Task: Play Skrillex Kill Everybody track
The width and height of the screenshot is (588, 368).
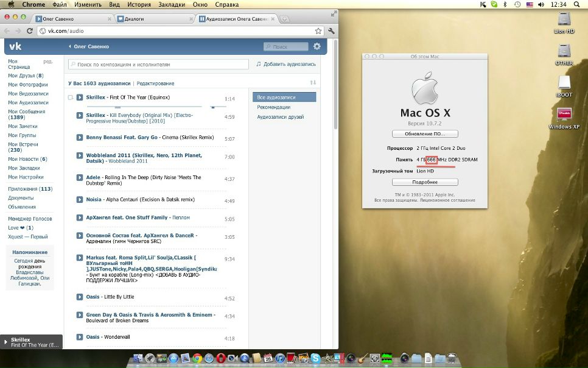Action: tap(80, 115)
